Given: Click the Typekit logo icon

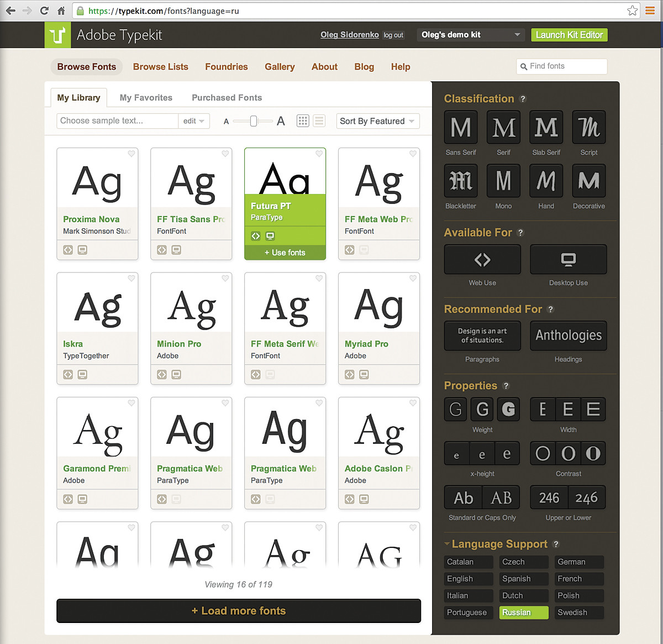Looking at the screenshot, I should point(57,35).
